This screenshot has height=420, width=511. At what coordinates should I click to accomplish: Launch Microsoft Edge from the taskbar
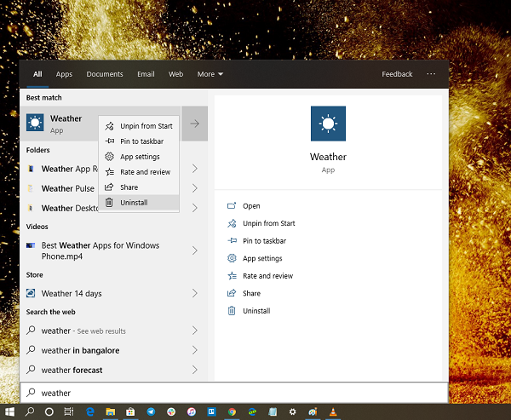click(89, 411)
